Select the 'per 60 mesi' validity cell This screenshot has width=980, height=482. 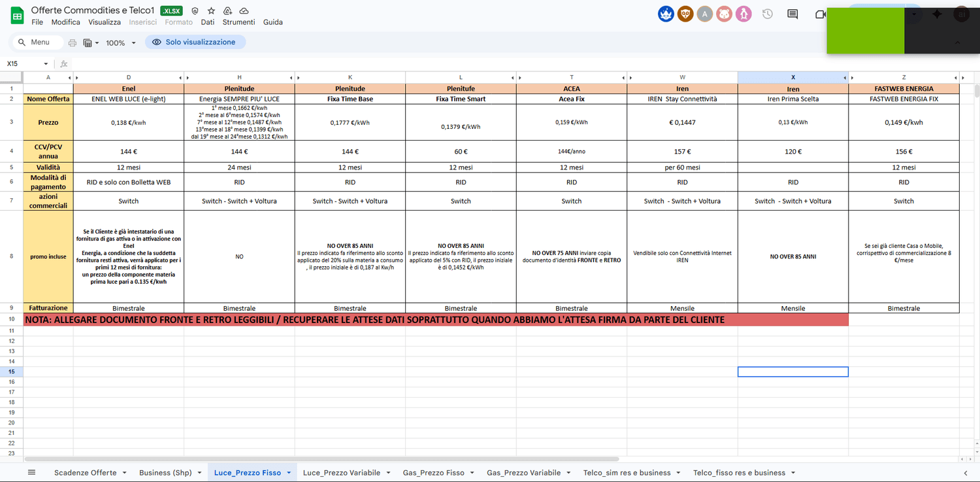(683, 167)
